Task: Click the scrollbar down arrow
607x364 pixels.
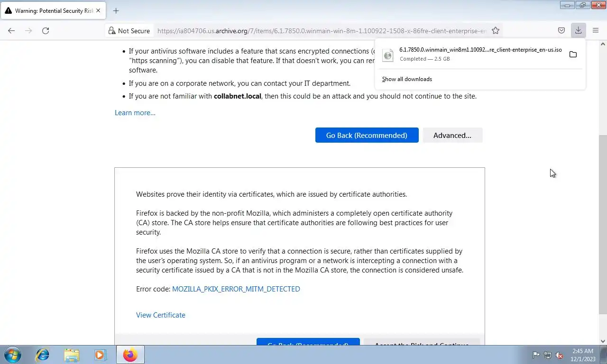Action: [x=603, y=341]
